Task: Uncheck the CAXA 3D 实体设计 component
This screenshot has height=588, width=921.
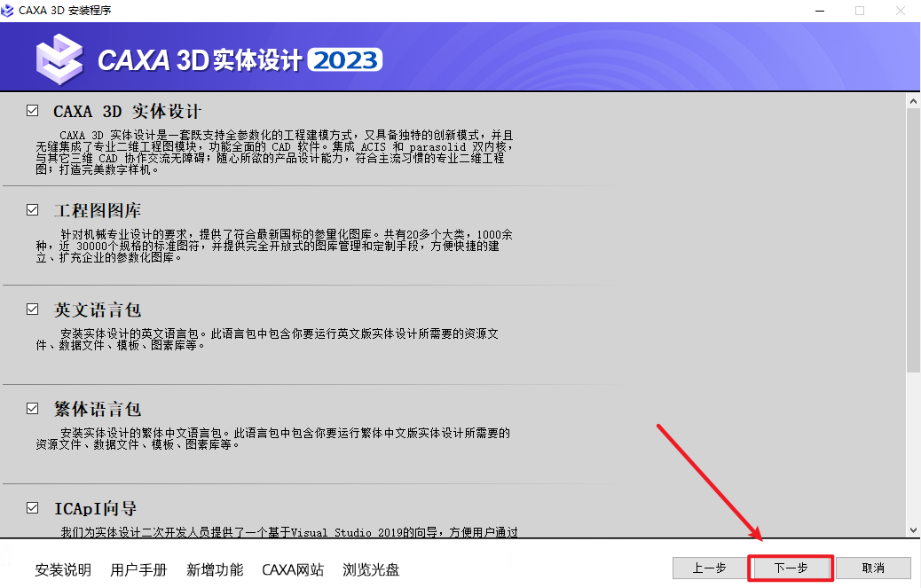Action: (32, 110)
